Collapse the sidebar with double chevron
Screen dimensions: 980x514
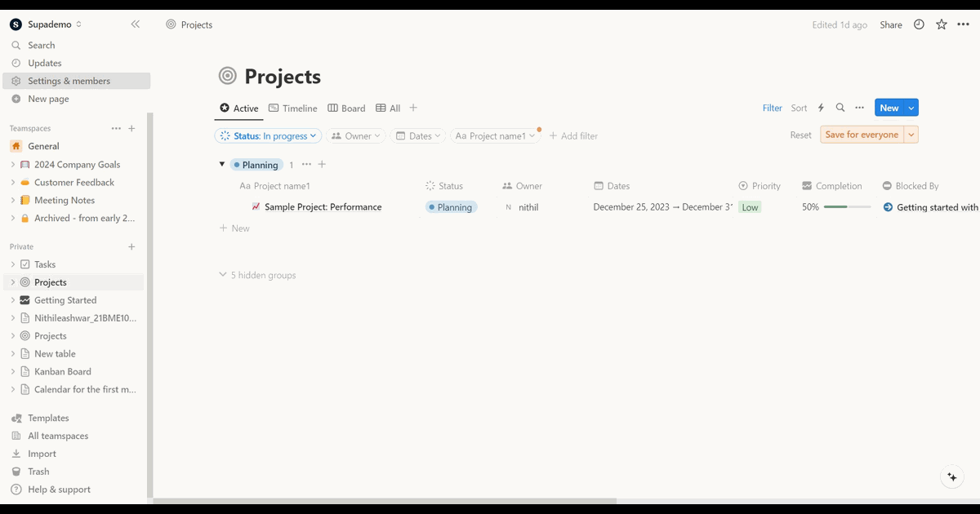[x=136, y=24]
